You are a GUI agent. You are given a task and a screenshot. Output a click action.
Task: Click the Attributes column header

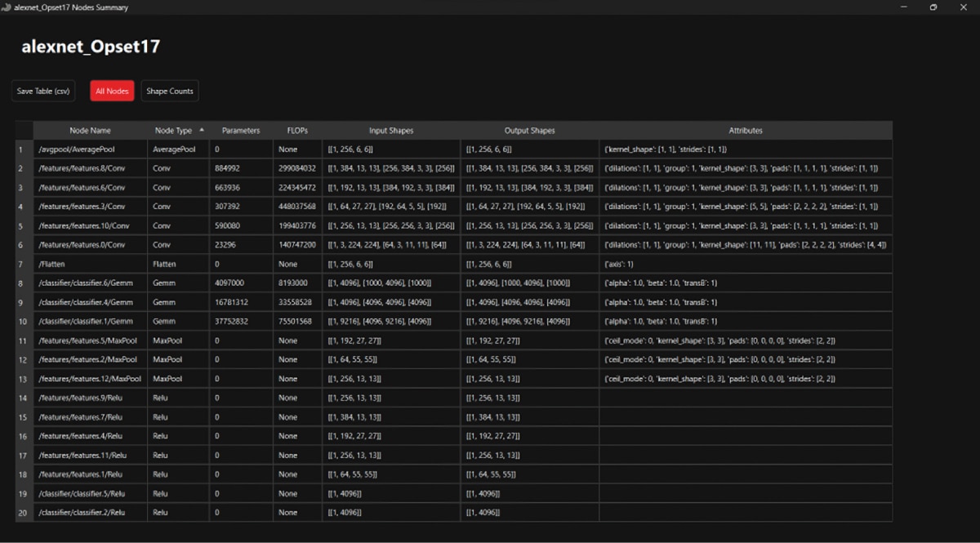tap(746, 131)
